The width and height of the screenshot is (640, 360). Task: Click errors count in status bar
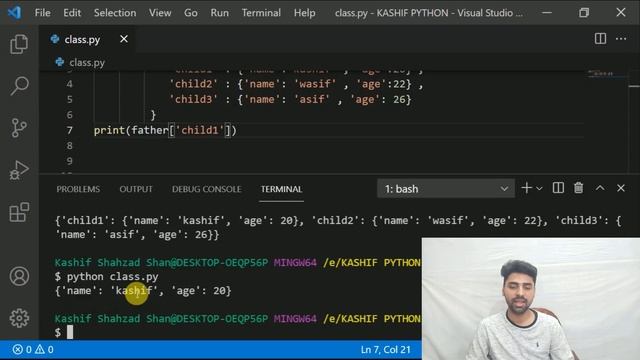click(22, 350)
